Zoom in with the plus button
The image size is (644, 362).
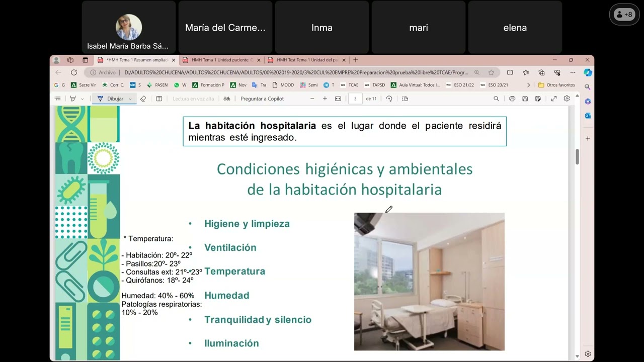pos(325,99)
